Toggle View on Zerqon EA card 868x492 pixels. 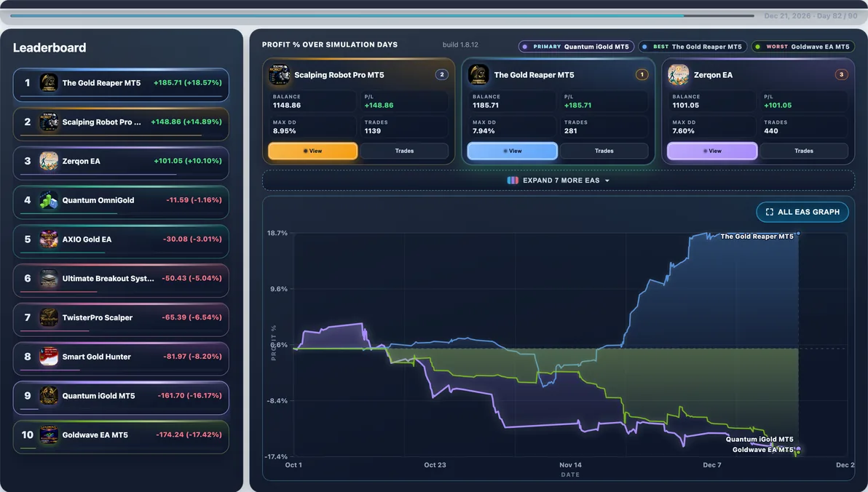(712, 151)
